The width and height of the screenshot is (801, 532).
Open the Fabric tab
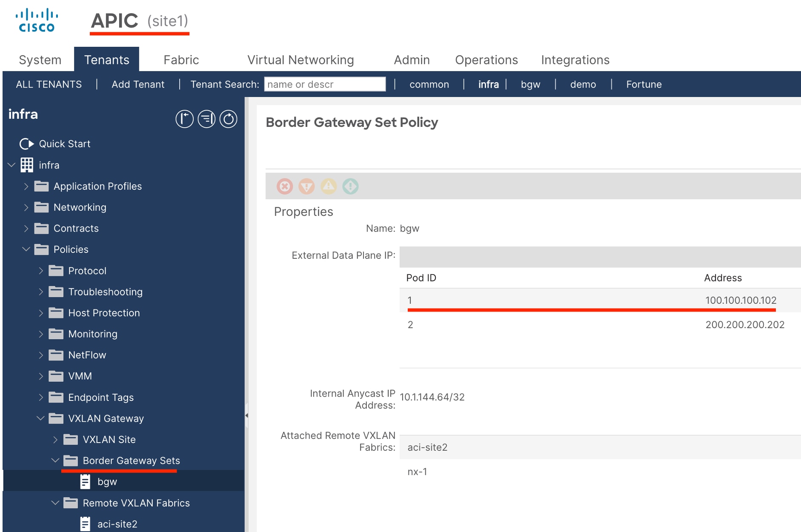tap(181, 60)
